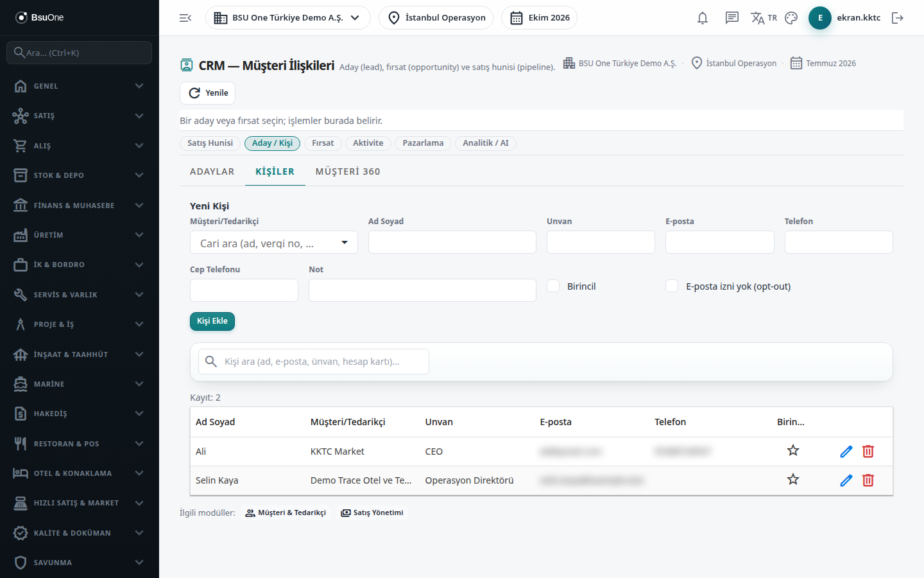
Task: Enable E-posta izni yok opt-out checkbox
Action: coord(672,286)
